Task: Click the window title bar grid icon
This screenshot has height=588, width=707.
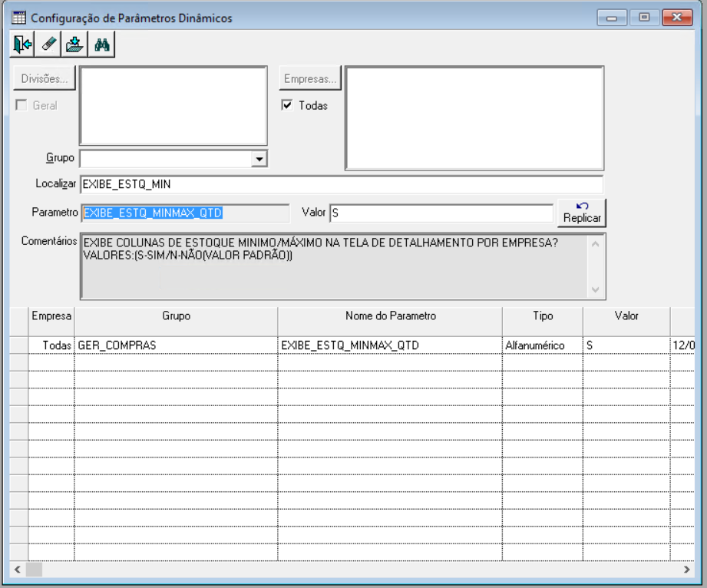Action: 18,18
